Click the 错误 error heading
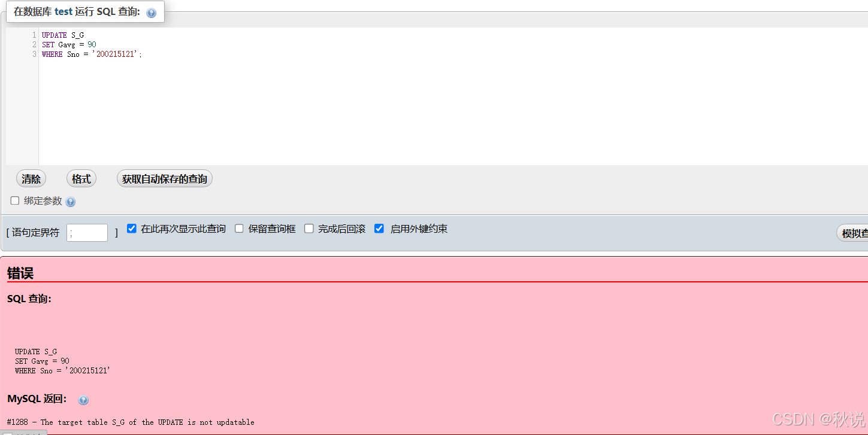Screen dimensions: 868x435 (x=20, y=273)
